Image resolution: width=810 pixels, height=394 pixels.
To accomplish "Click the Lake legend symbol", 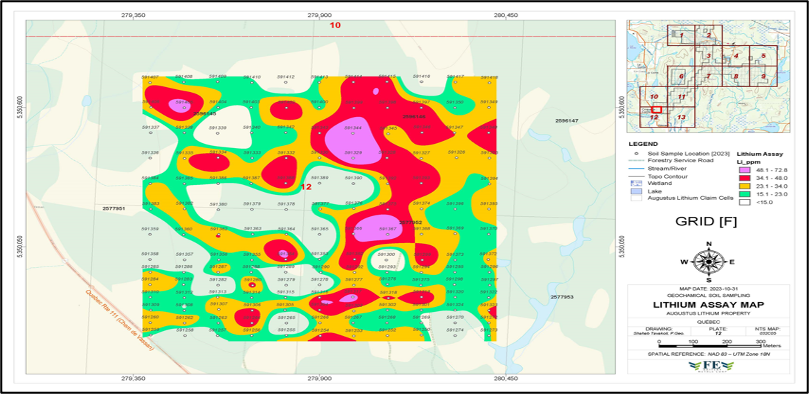I will pos(635,191).
